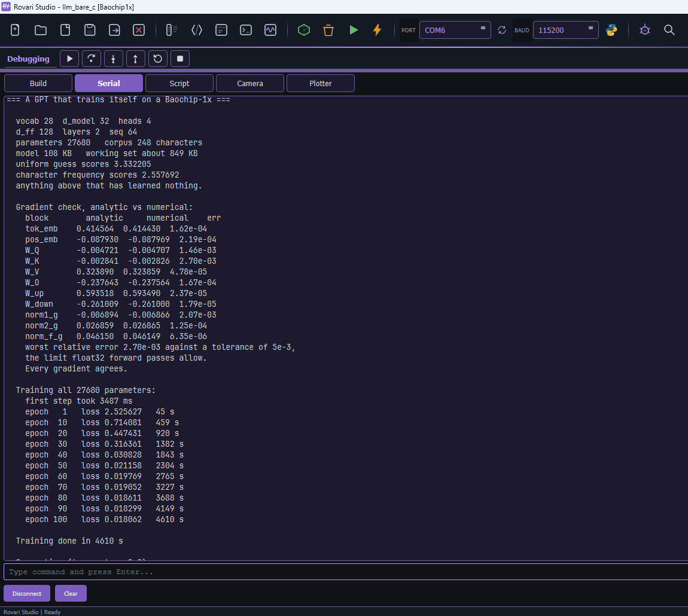Click the 'epoch 100' loss line
The width and height of the screenshot is (688, 616).
tap(105, 519)
